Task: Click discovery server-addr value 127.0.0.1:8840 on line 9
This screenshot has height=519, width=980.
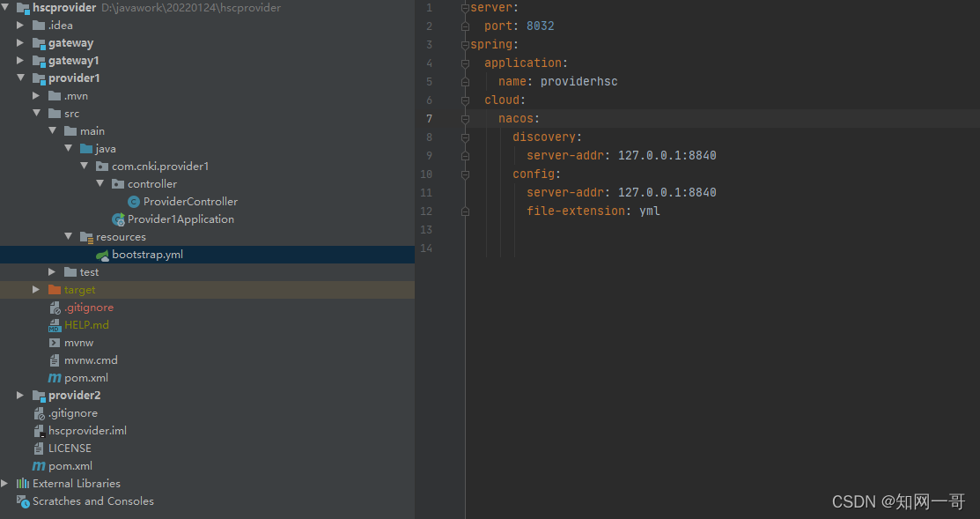Action: point(667,155)
